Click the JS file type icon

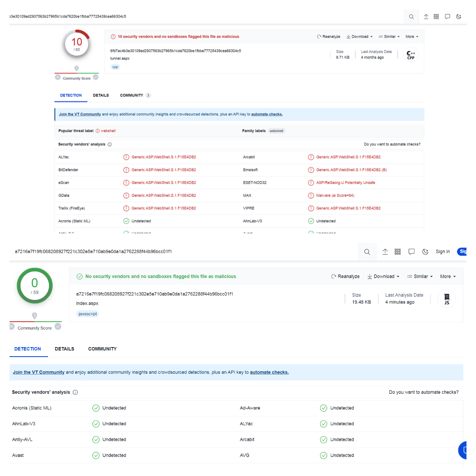447,299
